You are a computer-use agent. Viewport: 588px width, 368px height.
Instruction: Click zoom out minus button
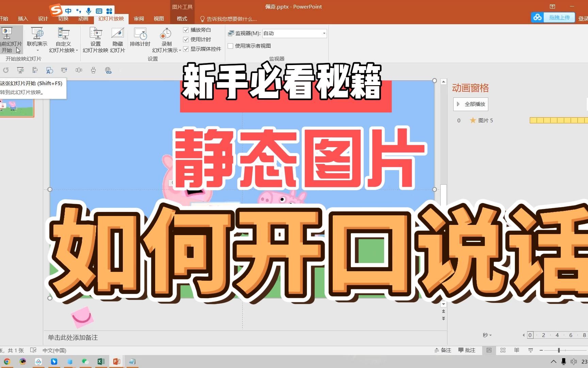click(541, 350)
